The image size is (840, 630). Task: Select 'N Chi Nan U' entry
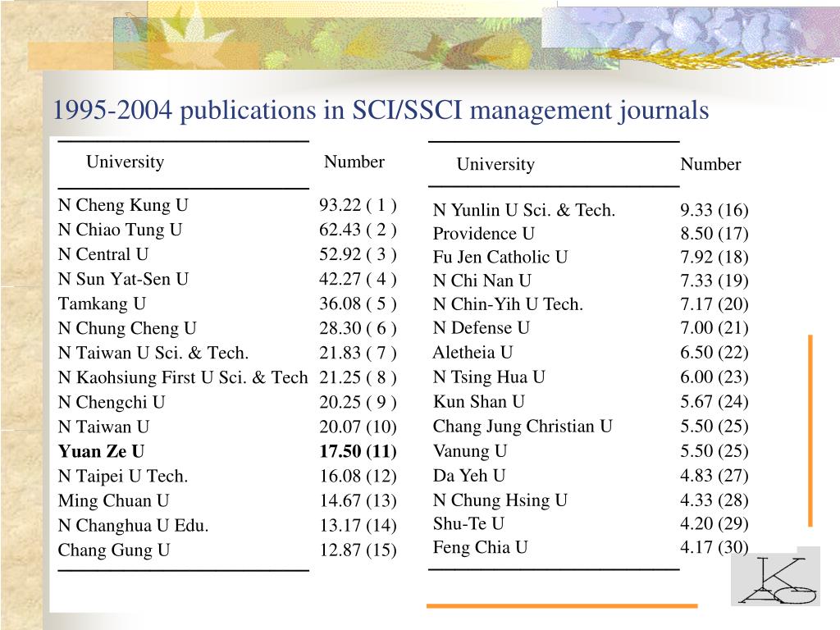click(x=482, y=281)
